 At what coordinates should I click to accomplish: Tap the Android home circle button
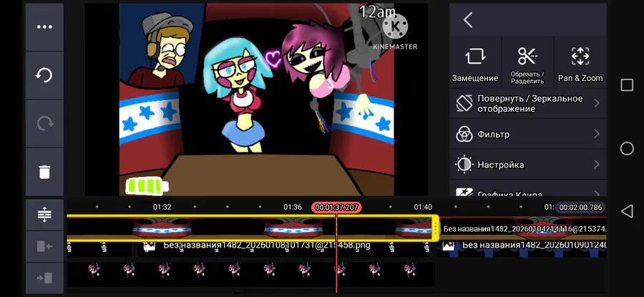627,148
